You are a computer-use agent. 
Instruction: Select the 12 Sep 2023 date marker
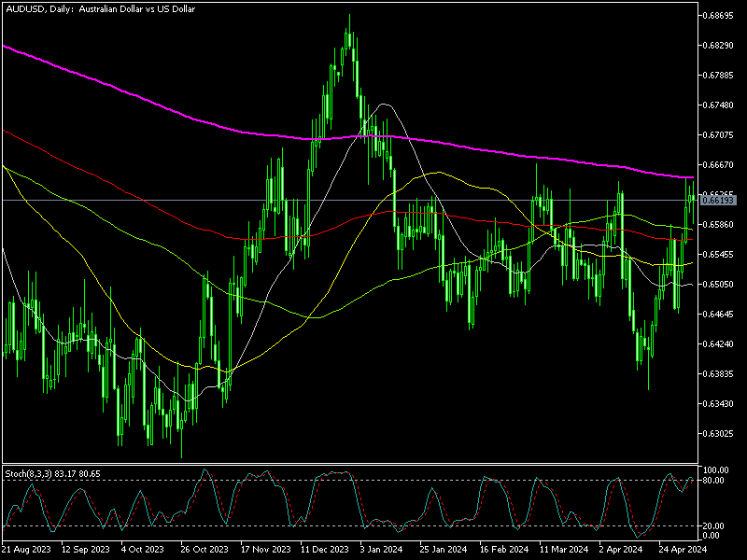[86, 551]
